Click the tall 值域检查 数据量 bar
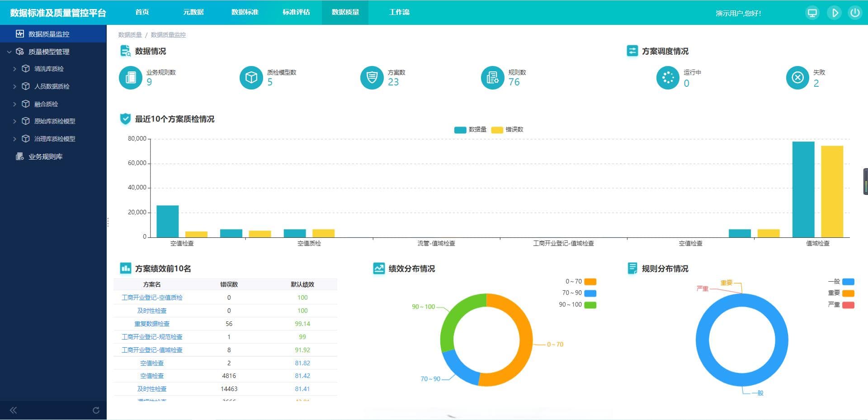868x420 pixels. tap(803, 189)
